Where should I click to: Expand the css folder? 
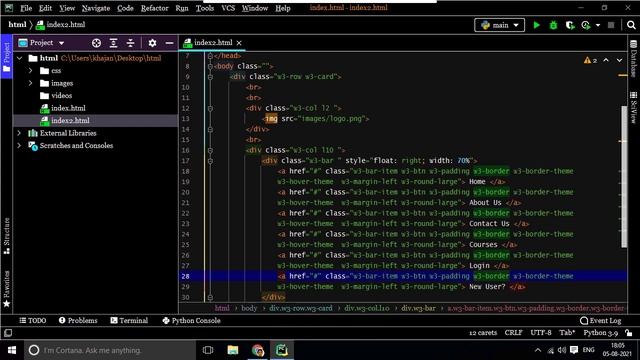(x=31, y=71)
